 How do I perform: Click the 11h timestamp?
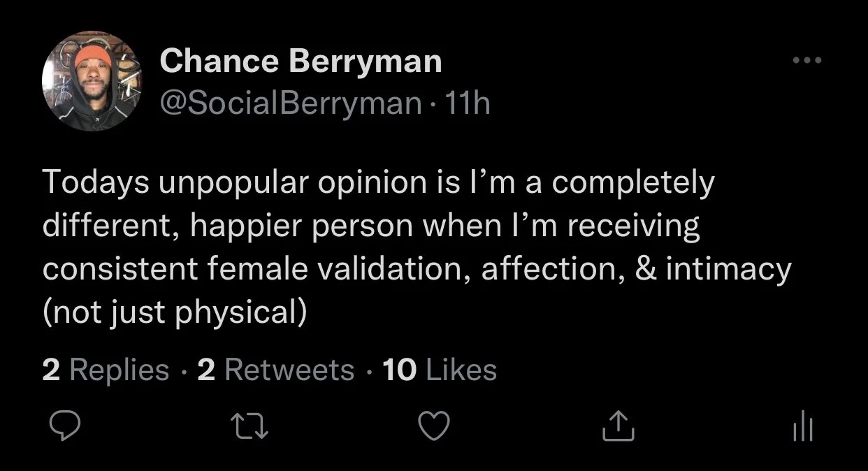tap(467, 104)
